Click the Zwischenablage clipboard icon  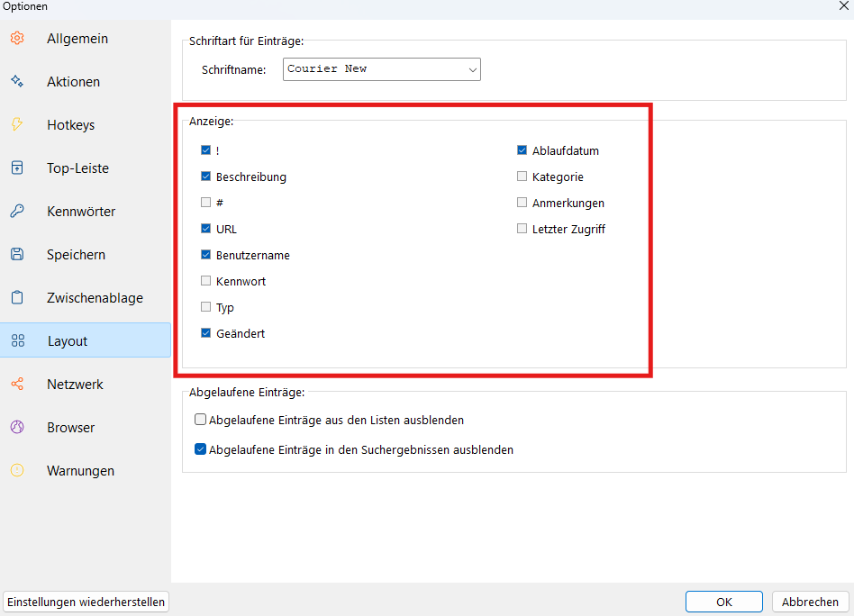pos(17,297)
